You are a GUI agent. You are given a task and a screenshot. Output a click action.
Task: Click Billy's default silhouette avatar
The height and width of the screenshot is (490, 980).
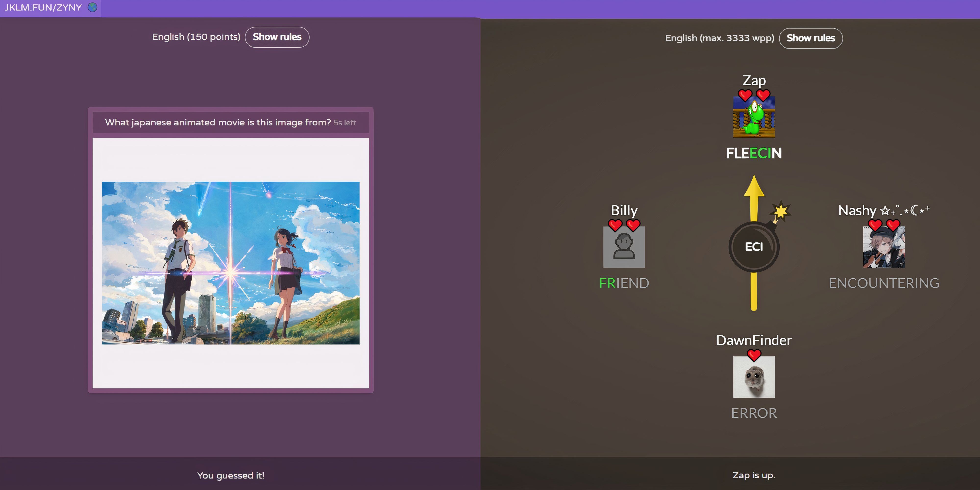624,247
